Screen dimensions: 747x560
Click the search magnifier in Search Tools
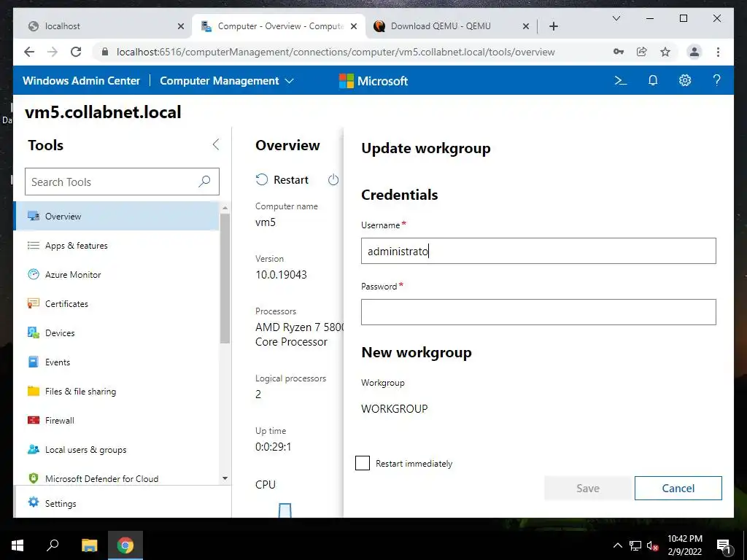pos(204,182)
